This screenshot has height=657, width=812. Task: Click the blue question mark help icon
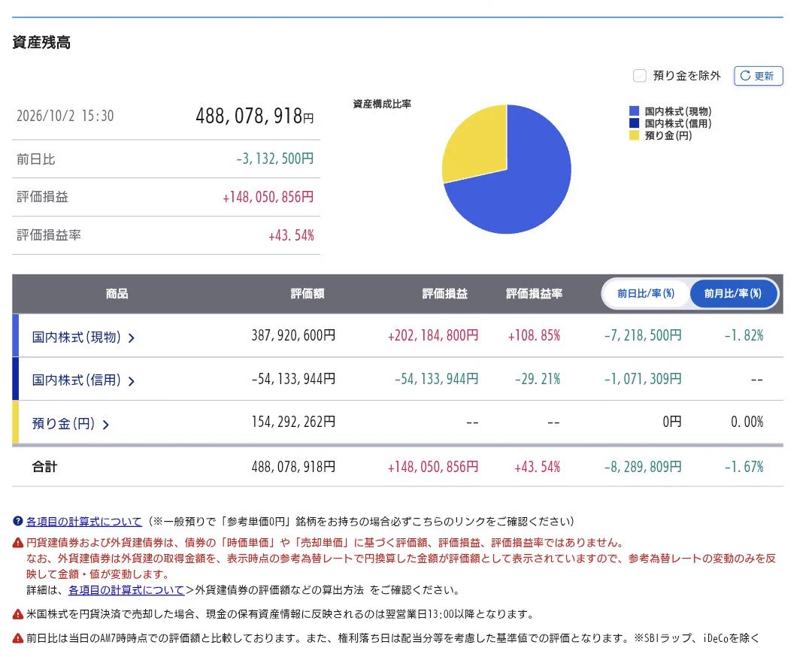[x=17, y=522]
